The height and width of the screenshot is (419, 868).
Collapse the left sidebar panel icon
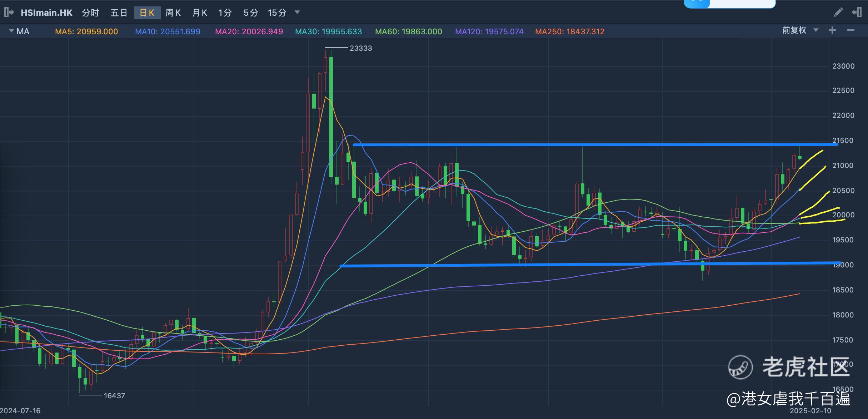(x=9, y=13)
